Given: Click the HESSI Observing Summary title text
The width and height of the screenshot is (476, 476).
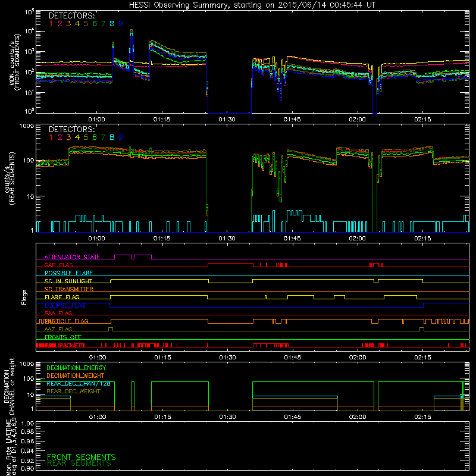Looking at the screenshot, I should click(x=252, y=5).
